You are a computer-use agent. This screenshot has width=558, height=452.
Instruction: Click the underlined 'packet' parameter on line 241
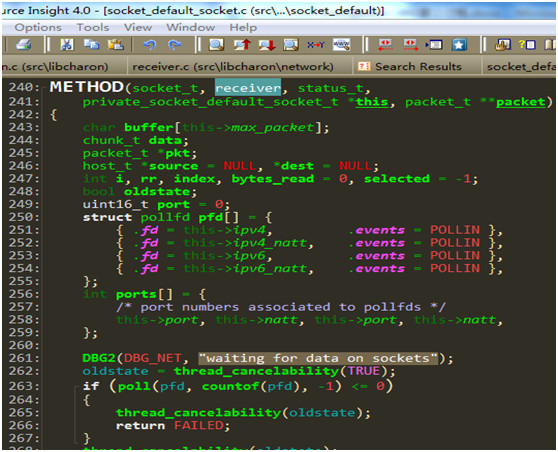pyautogui.click(x=521, y=102)
